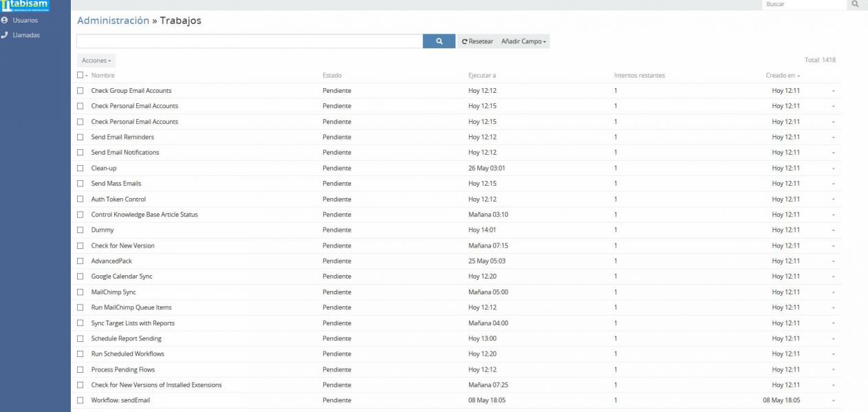Open row actions for the Dummy job
This screenshot has height=412, width=868.
[x=833, y=230]
